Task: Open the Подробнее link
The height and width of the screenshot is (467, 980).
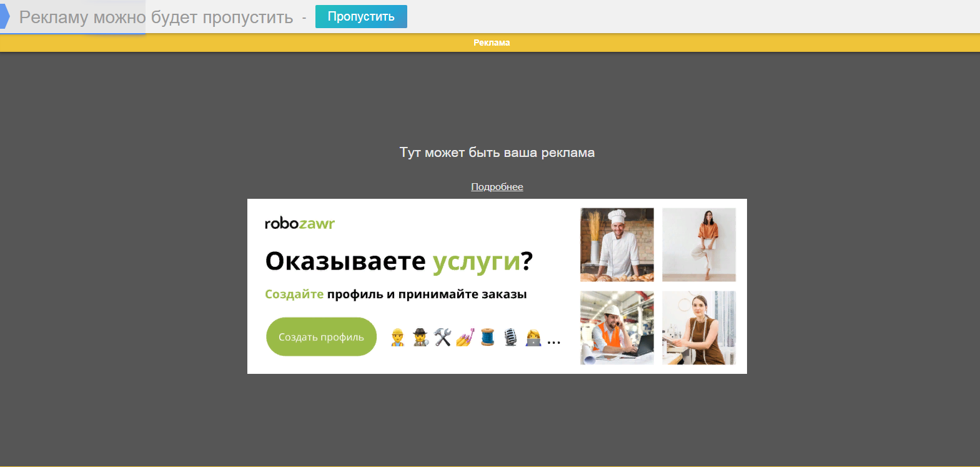Action: [x=497, y=187]
